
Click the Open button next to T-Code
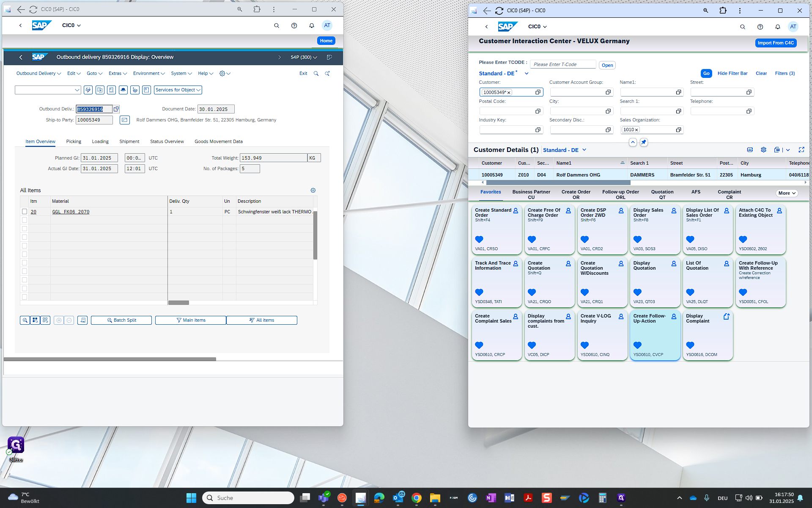607,65
